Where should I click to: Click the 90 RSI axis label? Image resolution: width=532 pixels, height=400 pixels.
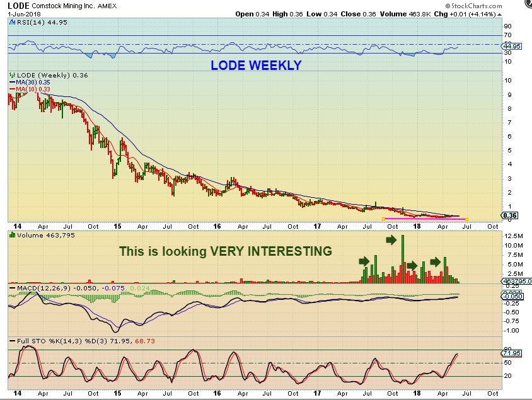(508, 26)
